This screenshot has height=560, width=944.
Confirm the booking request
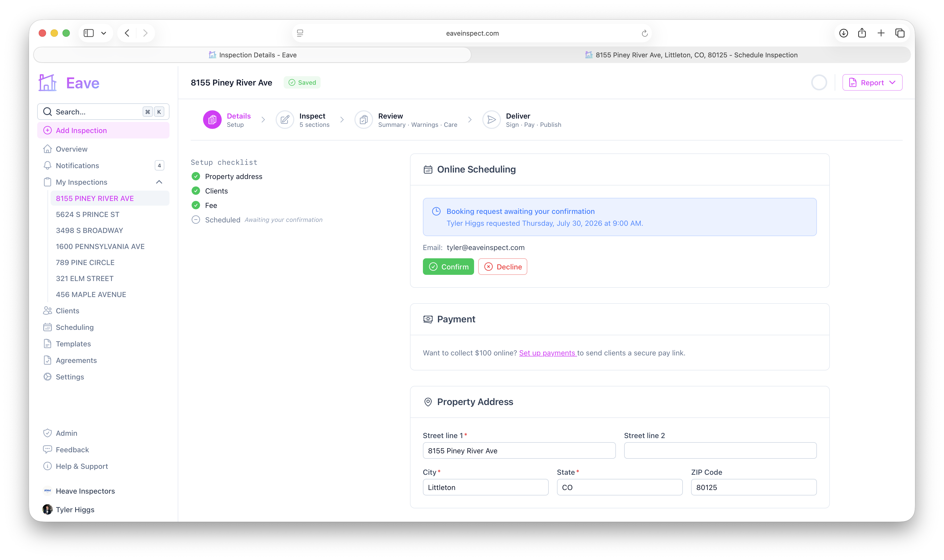click(448, 267)
